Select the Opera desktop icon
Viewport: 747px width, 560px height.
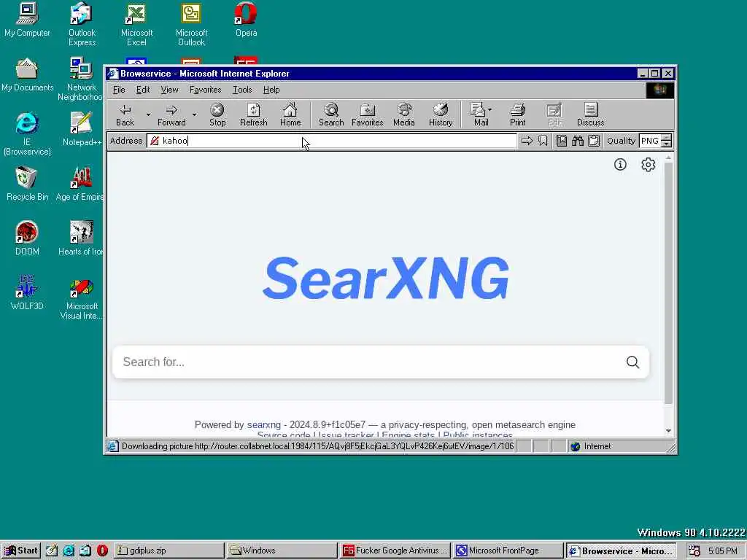click(x=247, y=20)
